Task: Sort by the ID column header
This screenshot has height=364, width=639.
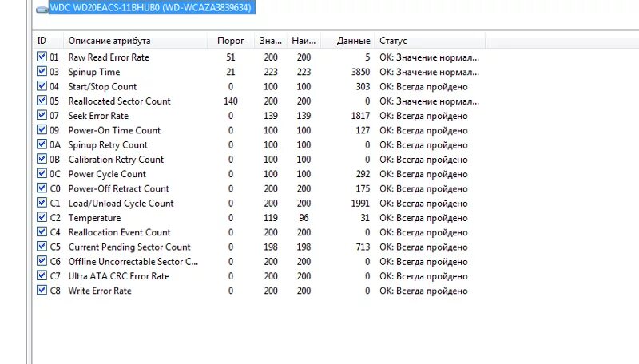Action: click(48, 41)
